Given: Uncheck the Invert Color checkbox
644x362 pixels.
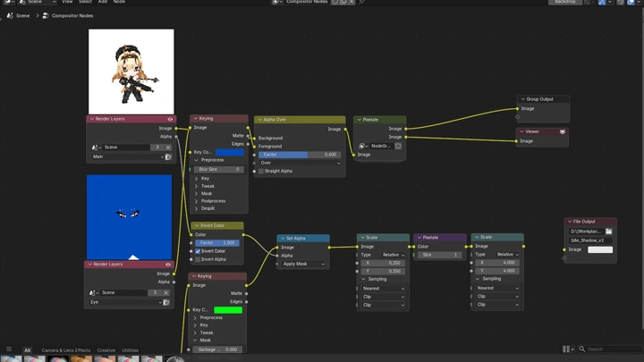Looking at the screenshot, I should pos(198,251).
